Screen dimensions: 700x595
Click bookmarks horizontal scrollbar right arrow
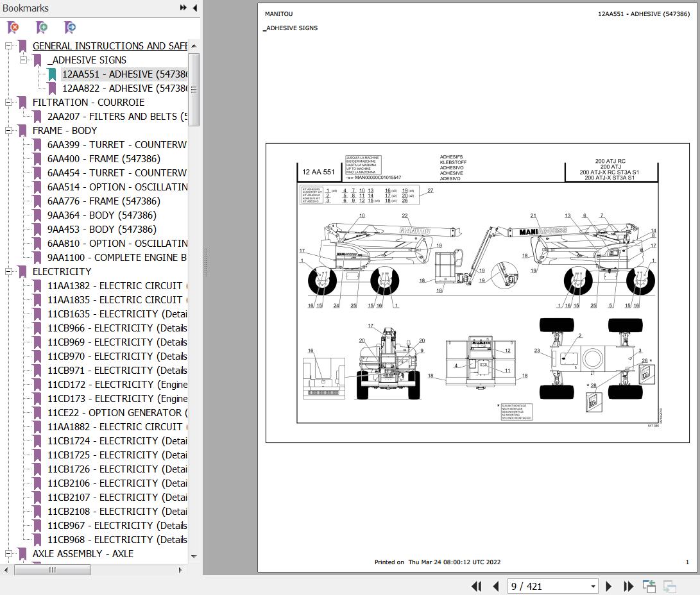pos(180,569)
